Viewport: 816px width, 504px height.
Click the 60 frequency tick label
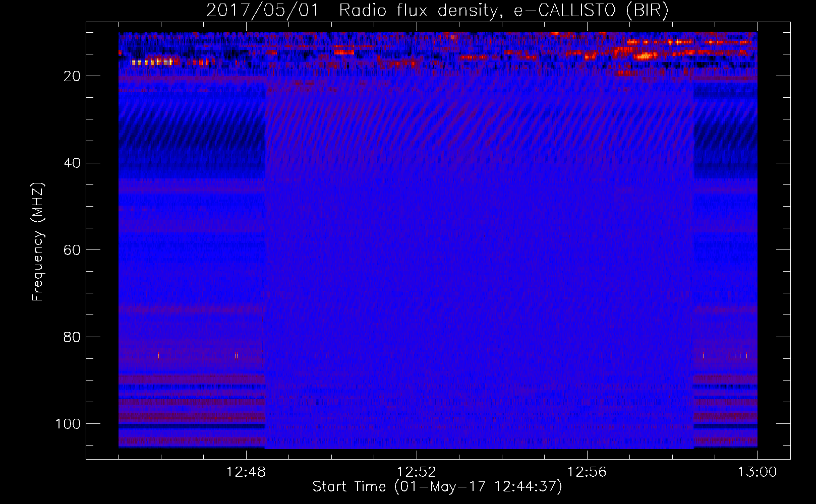point(72,250)
